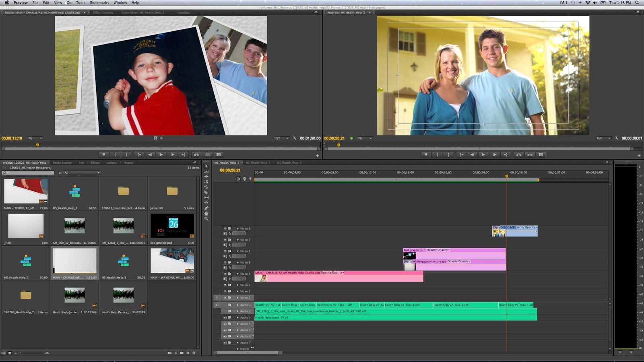
Task: Select the Selection tool in the Tools panel
Action: click(x=206, y=166)
